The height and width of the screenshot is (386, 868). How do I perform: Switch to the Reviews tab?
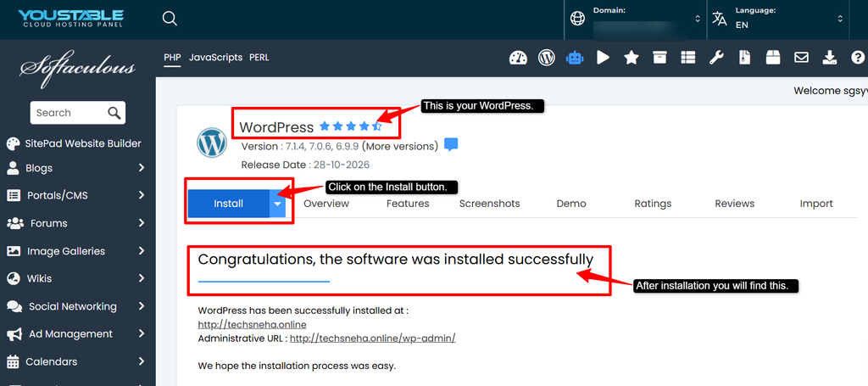point(735,204)
